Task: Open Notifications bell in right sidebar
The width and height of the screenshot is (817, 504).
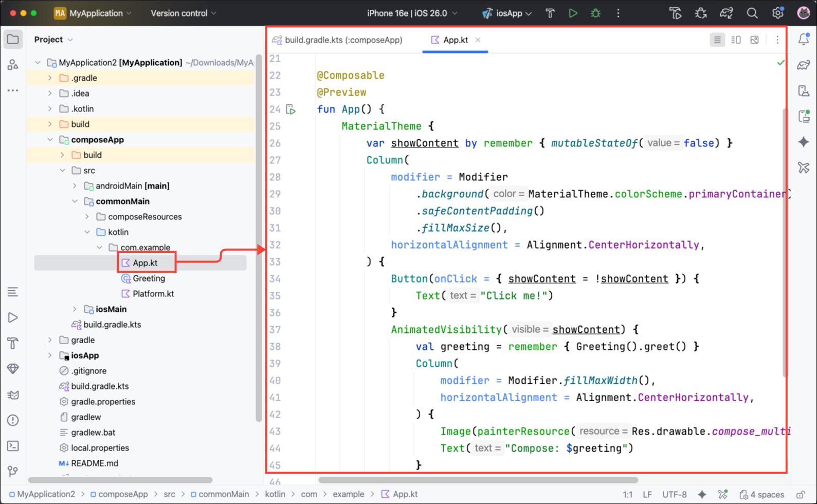Action: point(803,40)
